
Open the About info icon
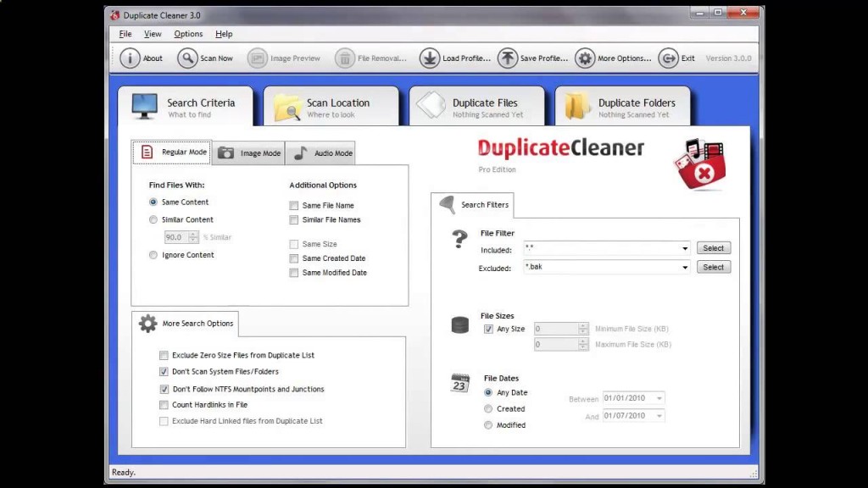coord(130,58)
